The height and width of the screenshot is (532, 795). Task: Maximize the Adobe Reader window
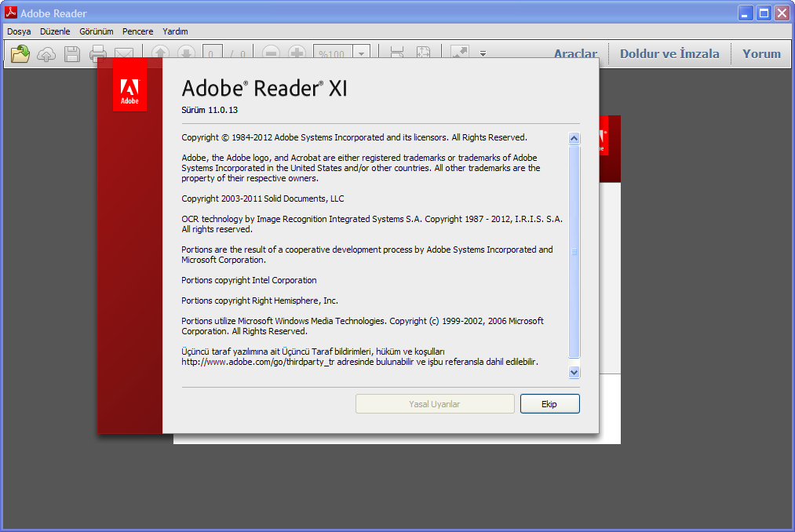[764, 13]
